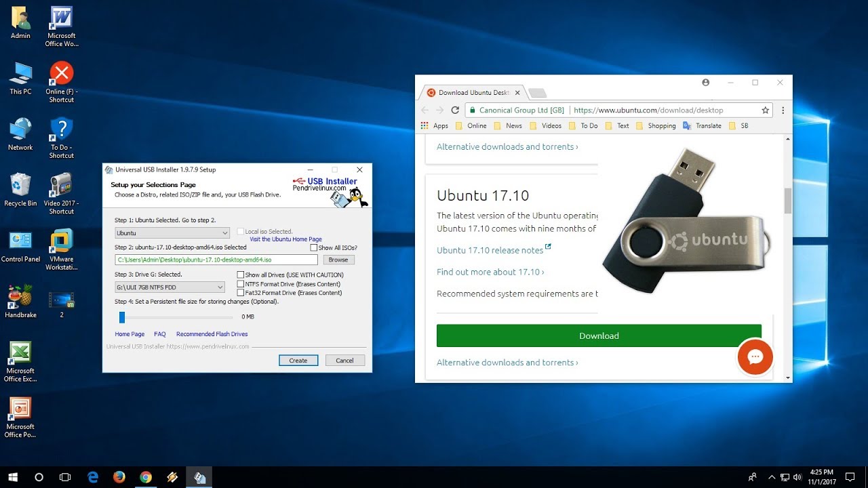
Task: Select the Download Ubuntu Desktop tab
Action: click(473, 93)
